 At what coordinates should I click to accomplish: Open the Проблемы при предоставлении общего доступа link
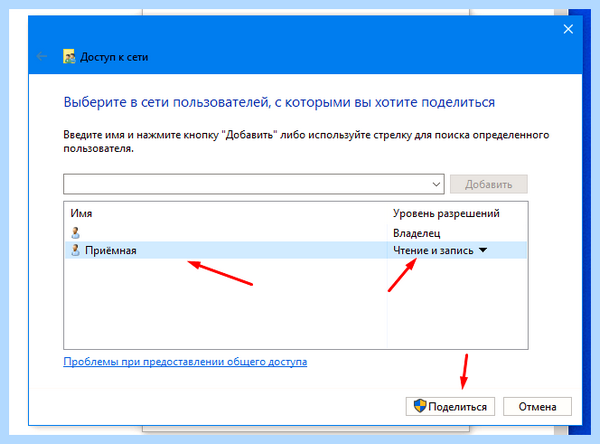[185, 362]
